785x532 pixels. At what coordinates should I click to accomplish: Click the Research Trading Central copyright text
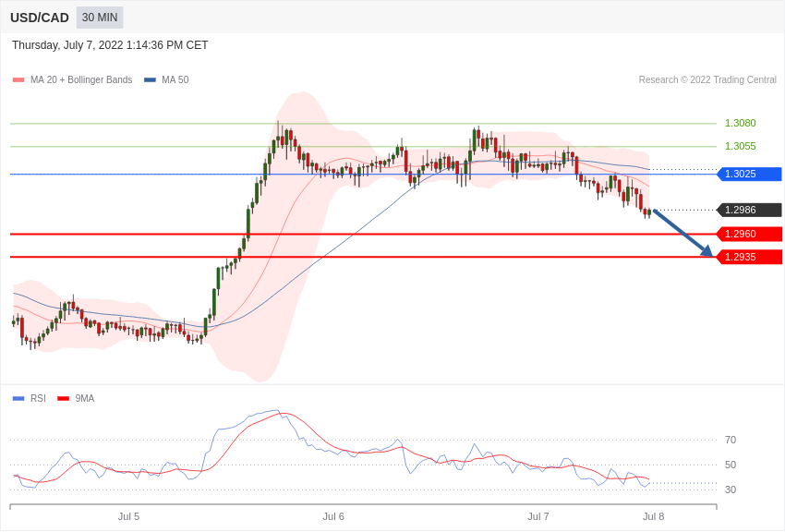(x=707, y=80)
